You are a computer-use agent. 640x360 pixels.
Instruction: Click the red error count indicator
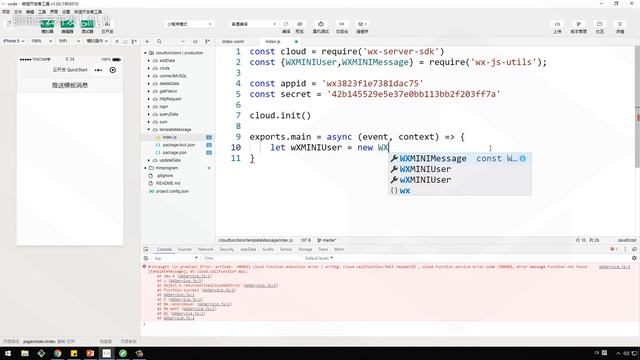613,249
